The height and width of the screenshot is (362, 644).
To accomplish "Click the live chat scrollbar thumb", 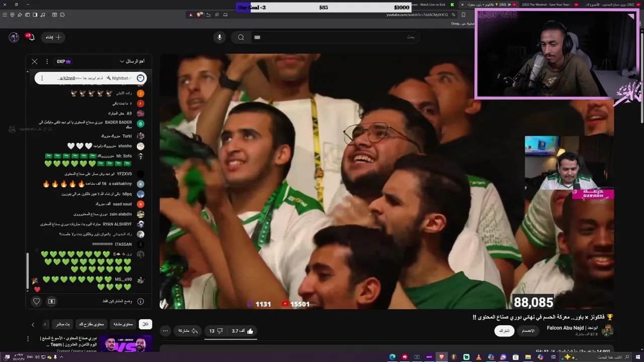I will pos(28,271).
